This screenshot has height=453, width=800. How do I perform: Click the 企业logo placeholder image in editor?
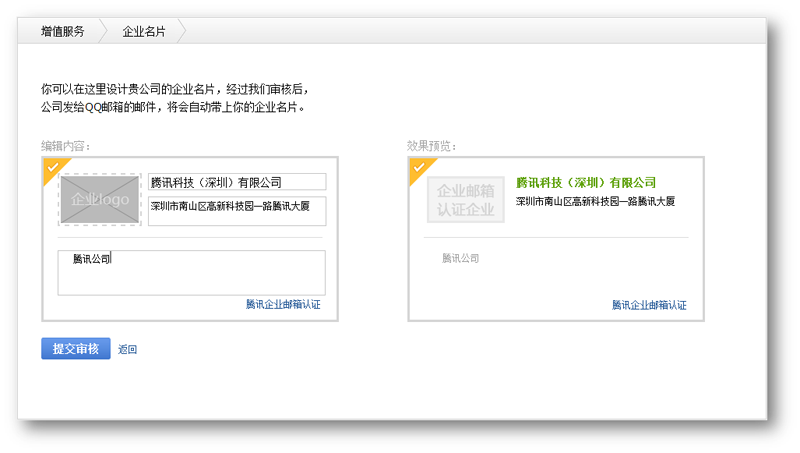[x=100, y=199]
